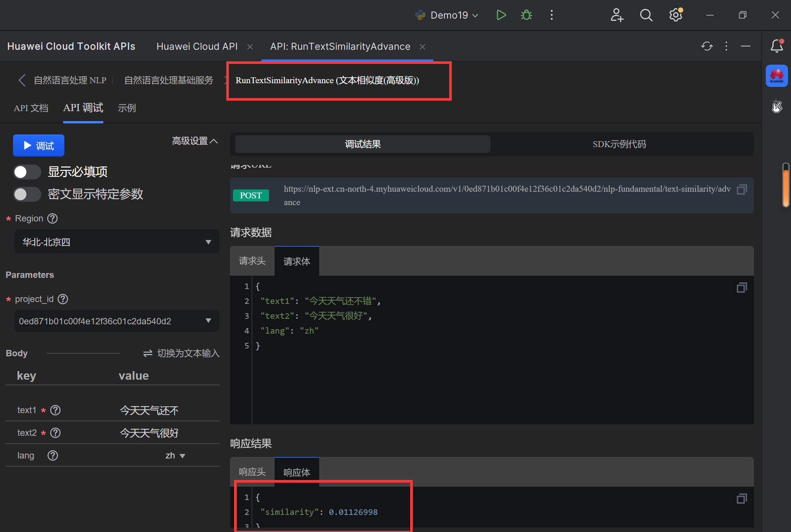Select the SDK示例代码 tab

pos(619,144)
